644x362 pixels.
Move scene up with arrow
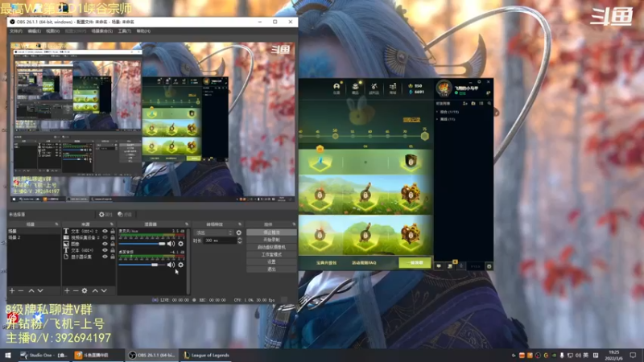coord(31,290)
